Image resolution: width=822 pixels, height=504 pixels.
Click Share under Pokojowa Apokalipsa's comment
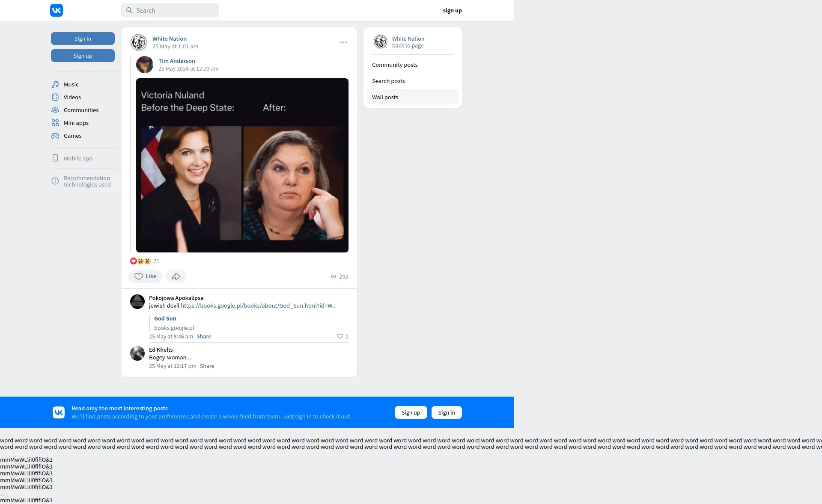coord(204,336)
